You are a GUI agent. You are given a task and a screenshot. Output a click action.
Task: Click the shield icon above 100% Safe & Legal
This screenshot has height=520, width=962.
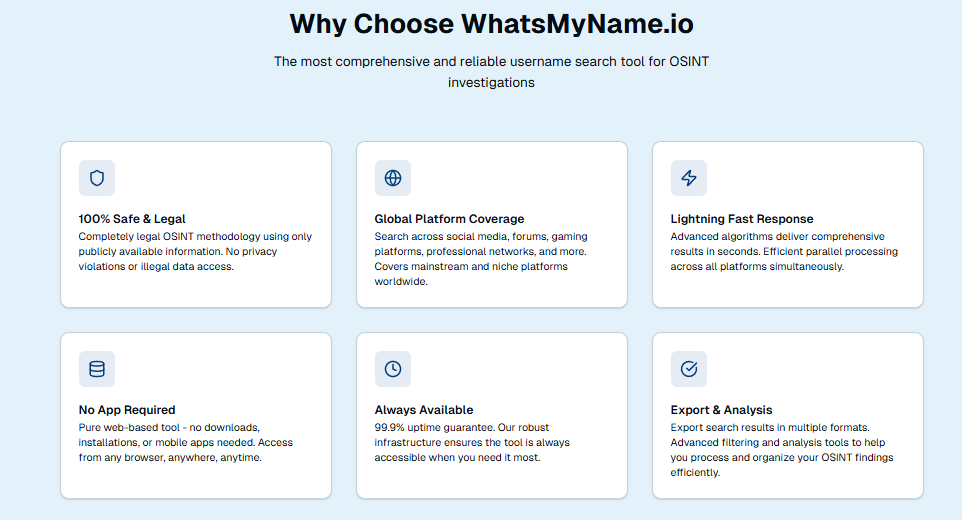click(97, 178)
